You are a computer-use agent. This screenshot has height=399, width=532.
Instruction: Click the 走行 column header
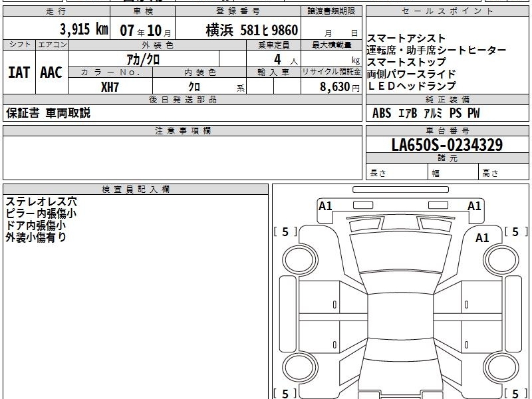tap(57, 11)
